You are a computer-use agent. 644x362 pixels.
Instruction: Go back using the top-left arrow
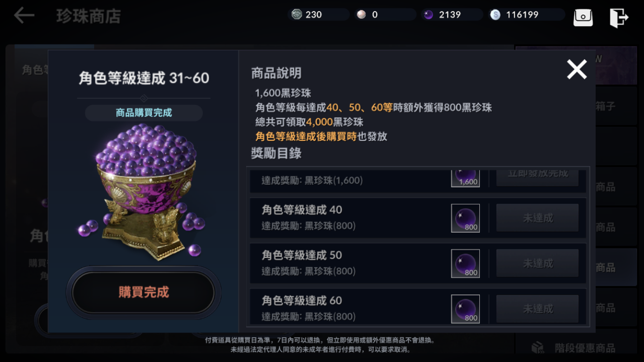[24, 15]
